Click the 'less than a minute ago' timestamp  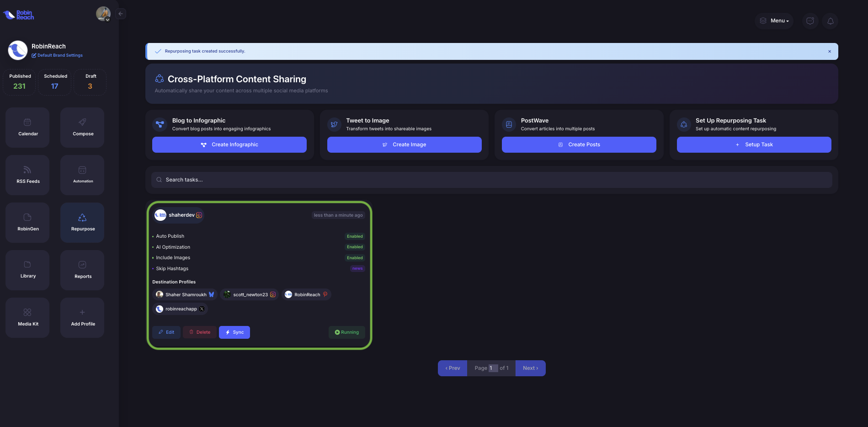(338, 215)
